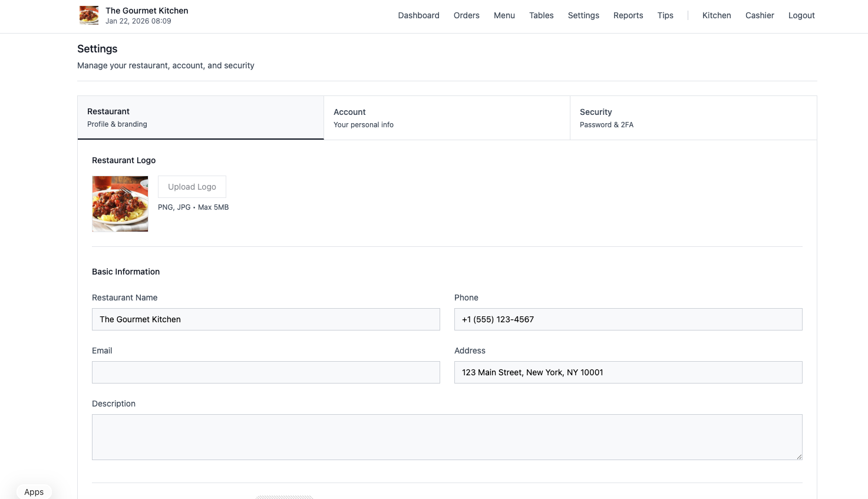
Task: View the Reports page
Action: [628, 15]
